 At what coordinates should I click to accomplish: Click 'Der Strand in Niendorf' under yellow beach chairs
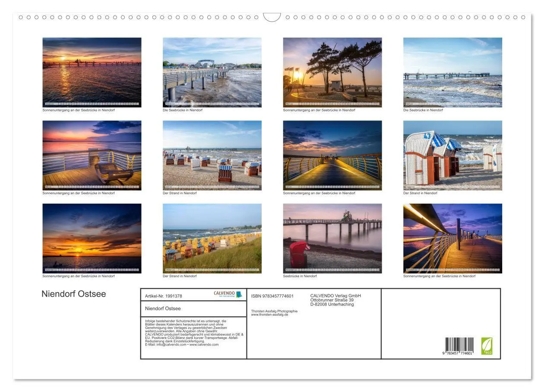[180, 276]
